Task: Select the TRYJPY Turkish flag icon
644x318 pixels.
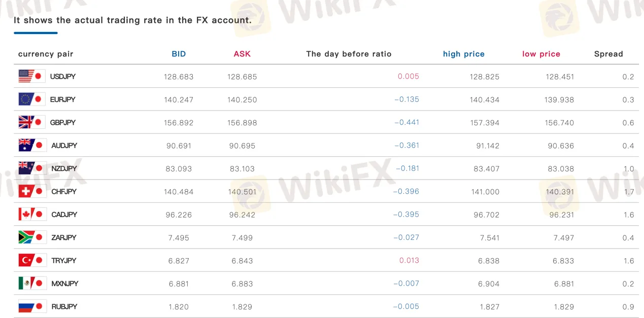Action: [32, 260]
